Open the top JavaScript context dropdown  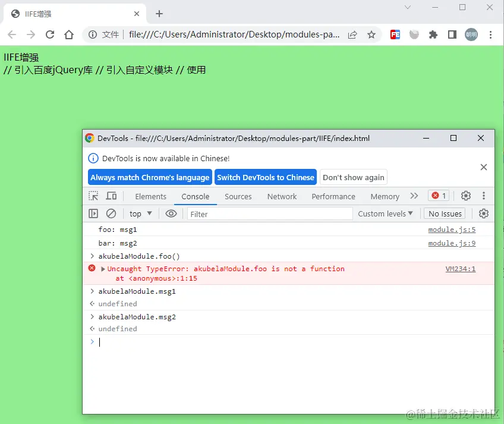click(140, 214)
